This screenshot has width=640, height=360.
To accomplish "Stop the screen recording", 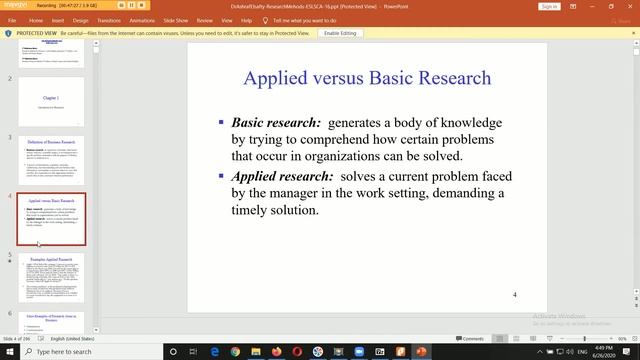I will pyautogui.click(x=141, y=5).
